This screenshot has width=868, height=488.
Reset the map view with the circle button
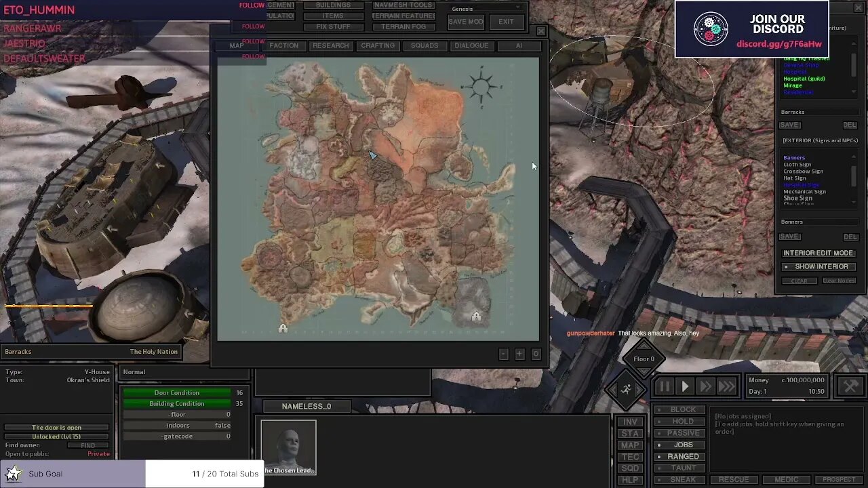click(536, 354)
